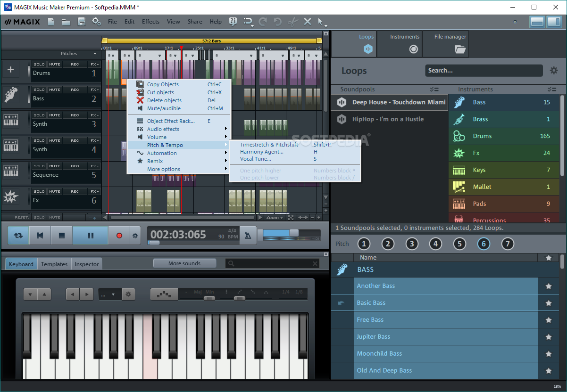Click the keyboard icon of Sequence track 5

[x=11, y=171]
